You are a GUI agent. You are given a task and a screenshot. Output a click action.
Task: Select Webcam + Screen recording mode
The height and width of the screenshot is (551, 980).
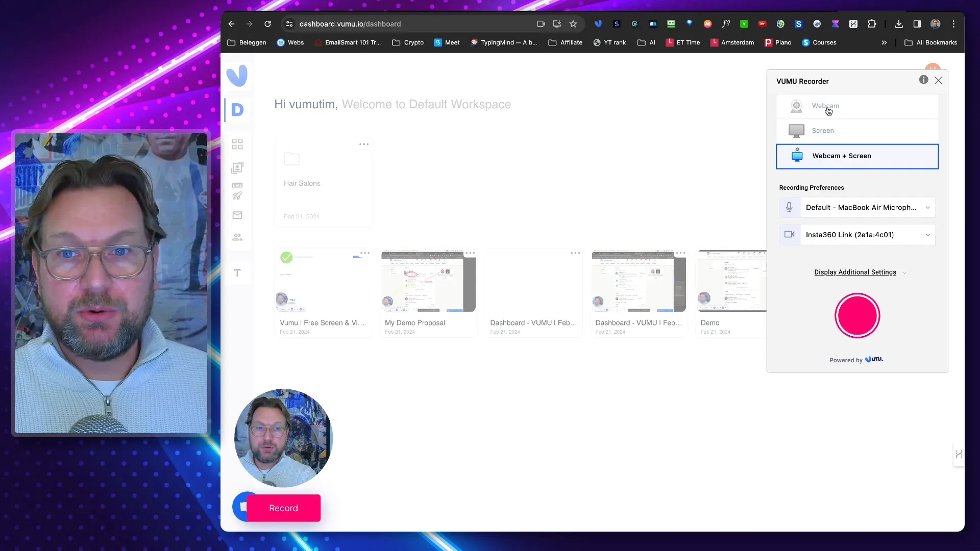[857, 156]
